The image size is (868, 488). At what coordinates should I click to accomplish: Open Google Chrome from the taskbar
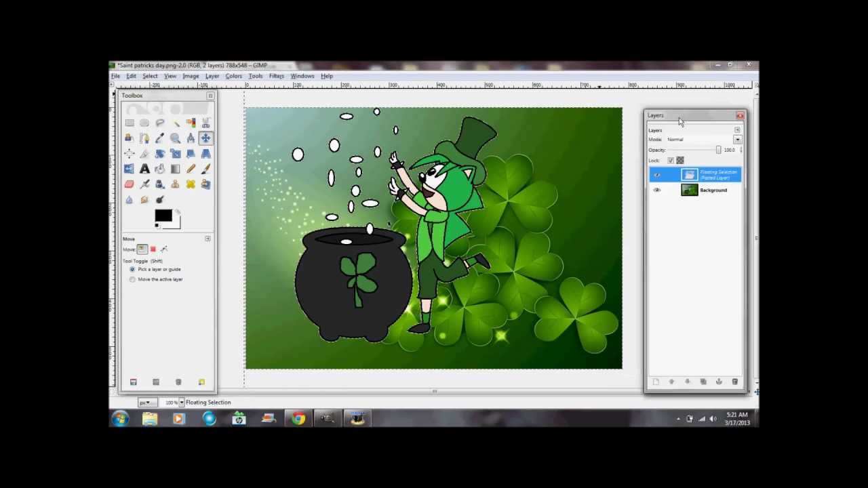tap(298, 419)
